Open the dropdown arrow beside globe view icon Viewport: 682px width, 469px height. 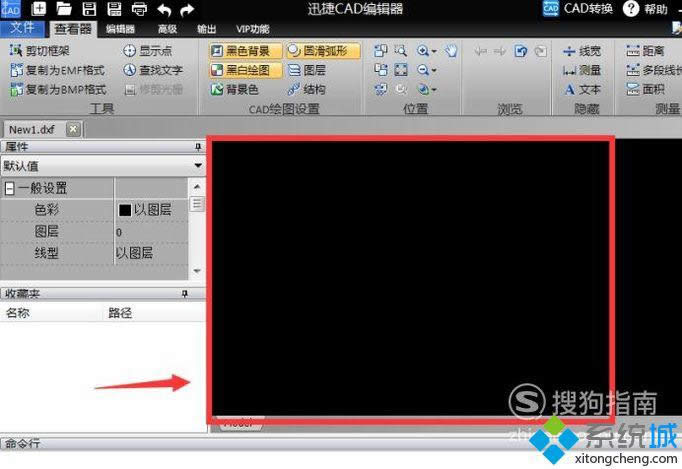click(434, 90)
